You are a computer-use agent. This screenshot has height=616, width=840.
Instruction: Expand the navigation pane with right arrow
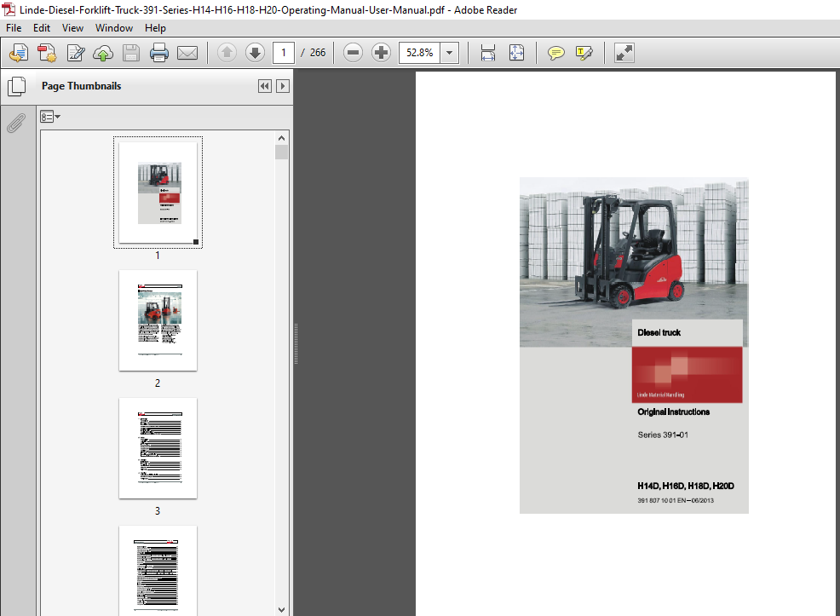[x=283, y=86]
